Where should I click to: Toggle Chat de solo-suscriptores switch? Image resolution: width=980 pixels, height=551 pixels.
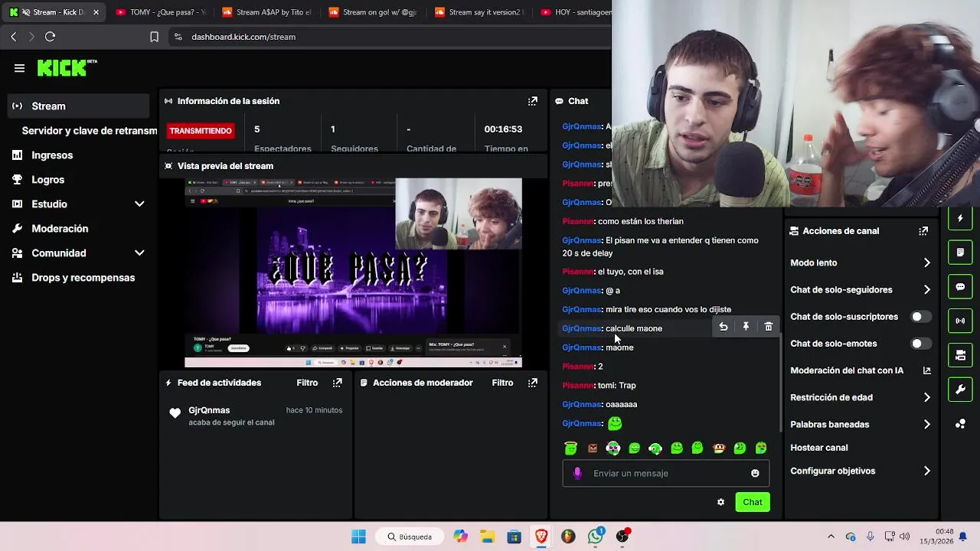pyautogui.click(x=921, y=317)
